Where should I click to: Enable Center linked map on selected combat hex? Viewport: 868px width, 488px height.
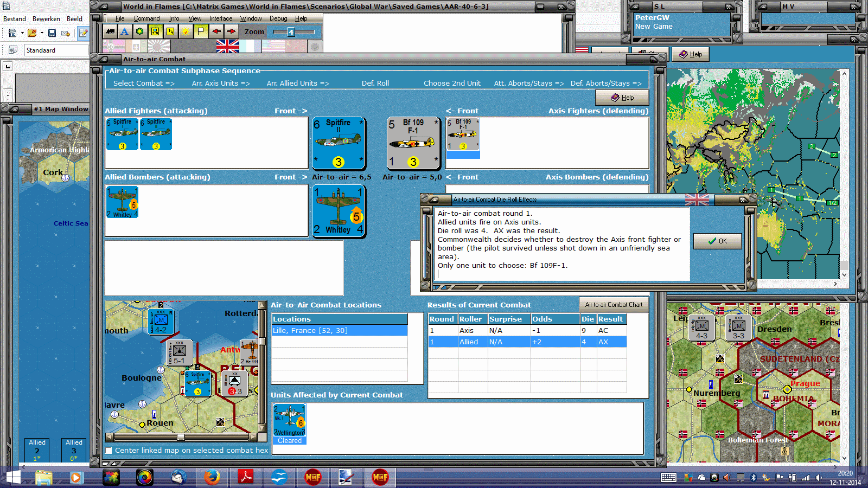(x=109, y=450)
